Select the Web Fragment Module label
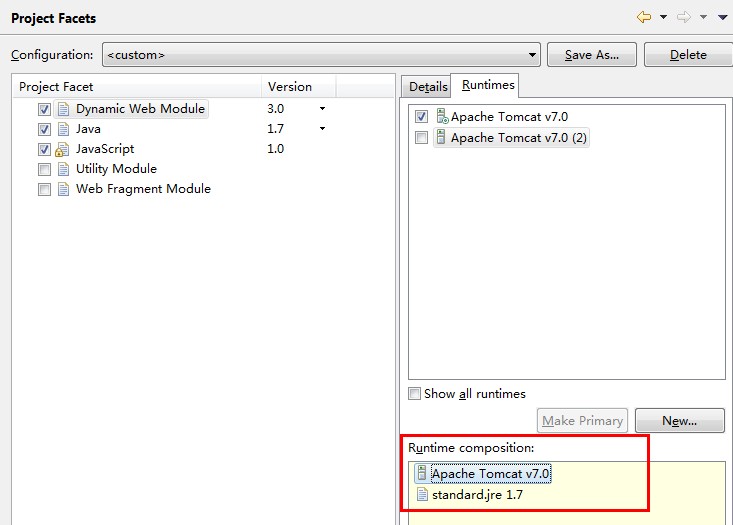Screen dimensions: 733x525 click(x=144, y=189)
